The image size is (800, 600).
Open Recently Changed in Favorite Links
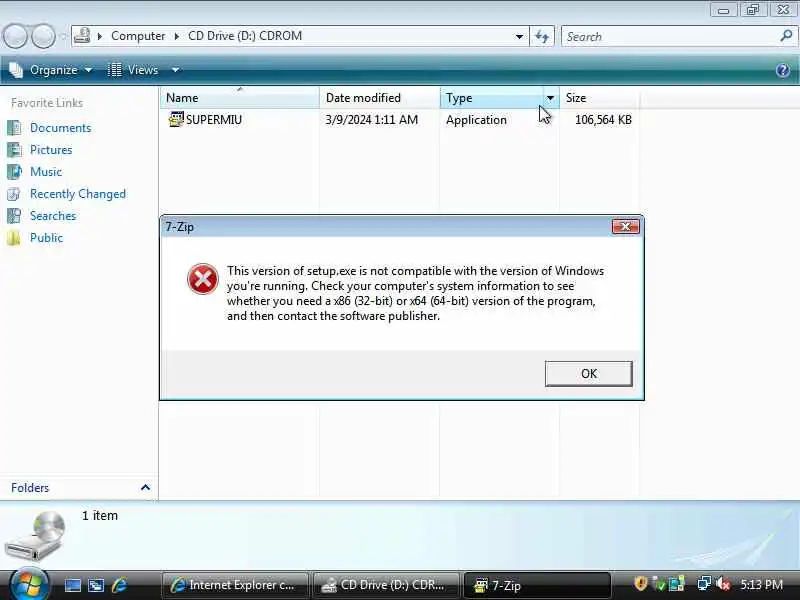tap(78, 194)
